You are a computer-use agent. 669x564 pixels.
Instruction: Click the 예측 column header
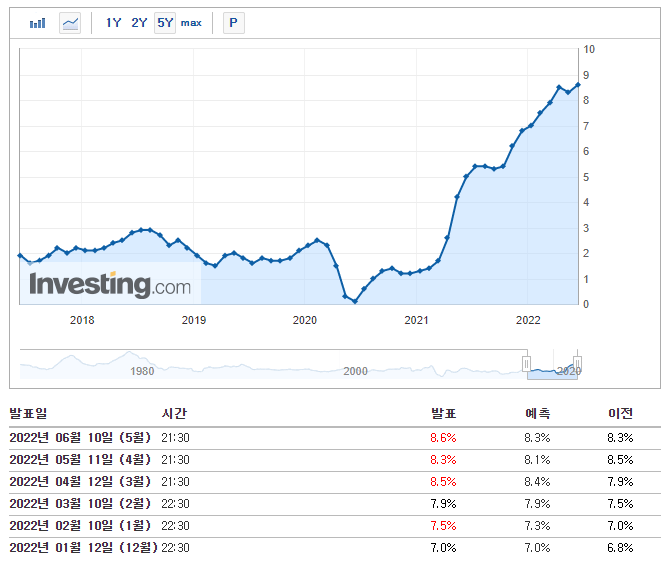[537, 413]
